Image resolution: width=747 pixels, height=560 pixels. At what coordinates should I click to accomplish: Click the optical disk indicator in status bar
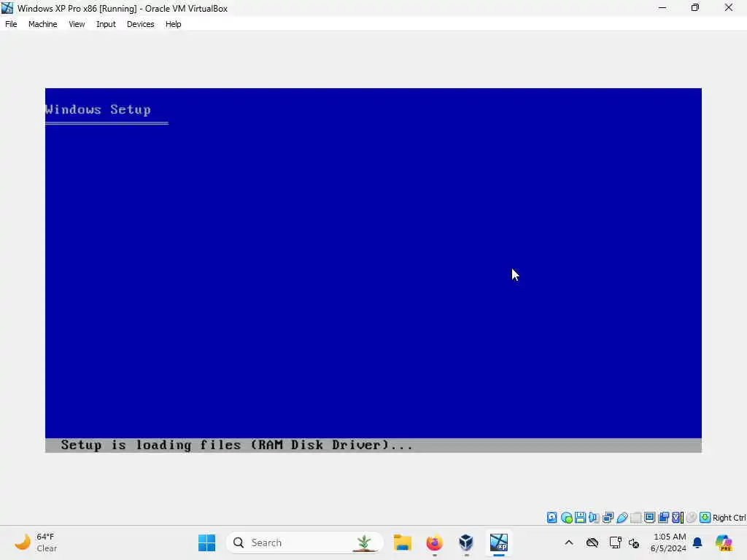[566, 518]
